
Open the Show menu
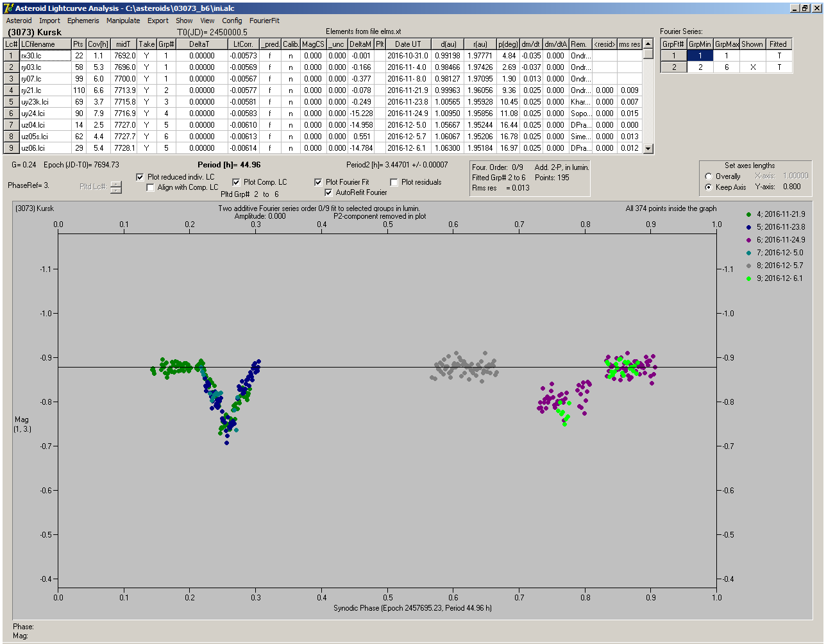coord(184,21)
